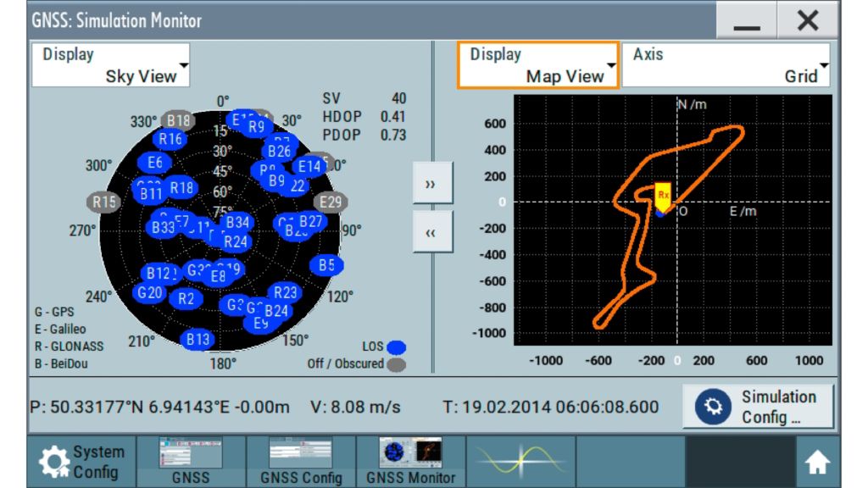The image size is (868, 488).
Task: Click the obscured satellite E29
Action: point(330,202)
